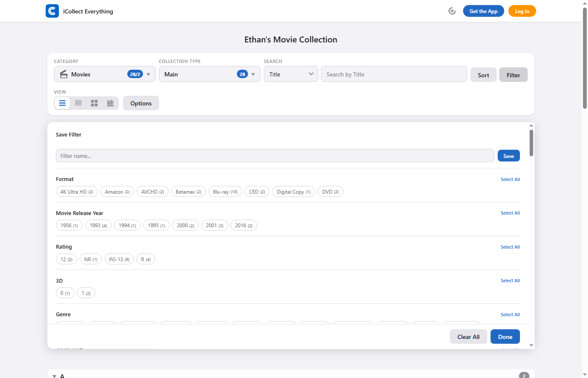Toggle the PG-13 rating filter chip
Viewport: 588px width, 378px height.
[119, 260]
